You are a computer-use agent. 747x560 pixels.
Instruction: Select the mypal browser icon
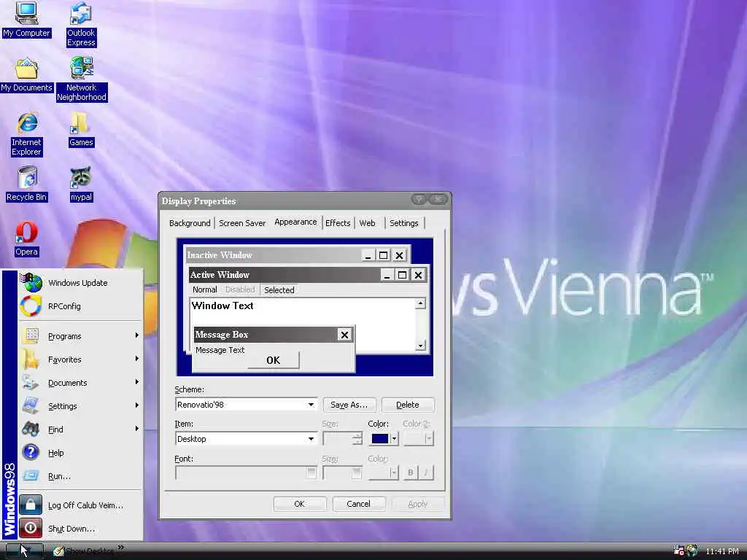tap(81, 184)
